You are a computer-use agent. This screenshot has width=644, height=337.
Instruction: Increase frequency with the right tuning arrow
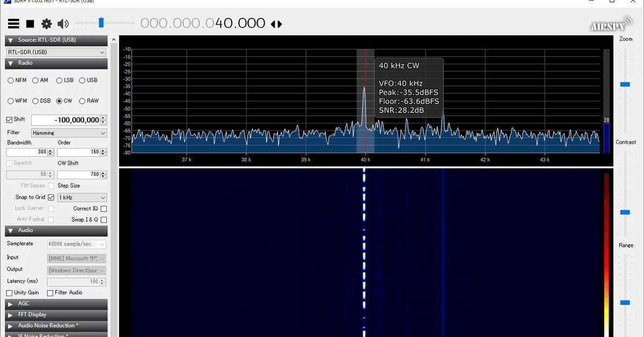point(280,23)
